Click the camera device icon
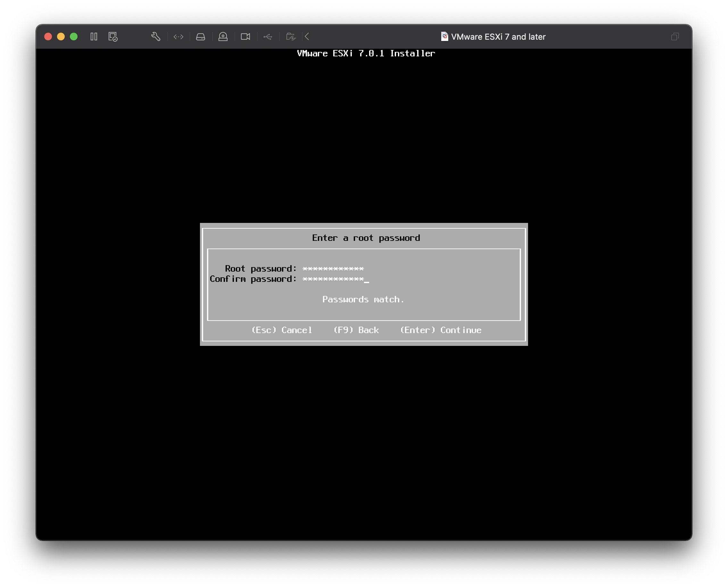The image size is (728, 588). tap(245, 37)
